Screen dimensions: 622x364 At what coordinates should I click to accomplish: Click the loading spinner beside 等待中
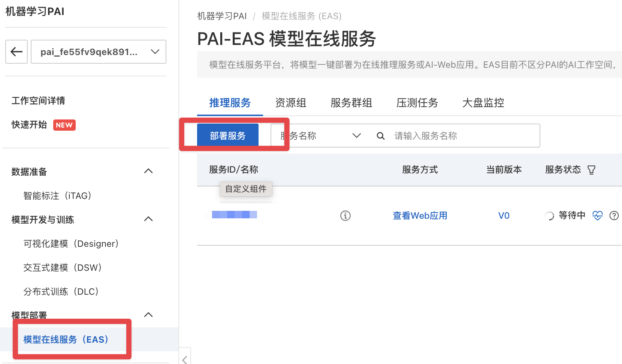click(549, 216)
